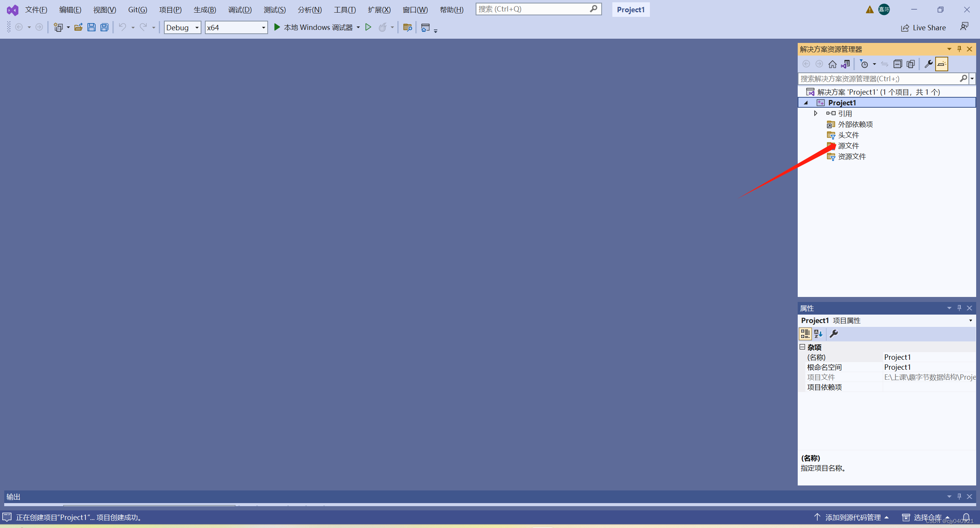The width and height of the screenshot is (980, 528).
Task: Click 添加到源代码管理 in status bar
Action: point(852,517)
